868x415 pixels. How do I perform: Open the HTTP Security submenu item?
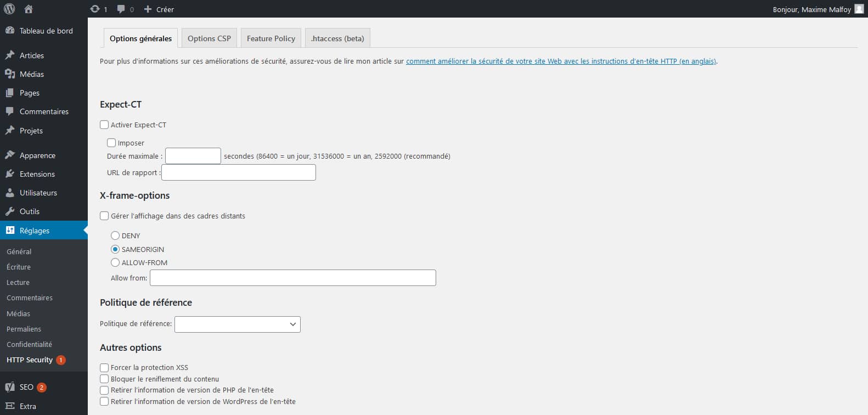coord(30,360)
